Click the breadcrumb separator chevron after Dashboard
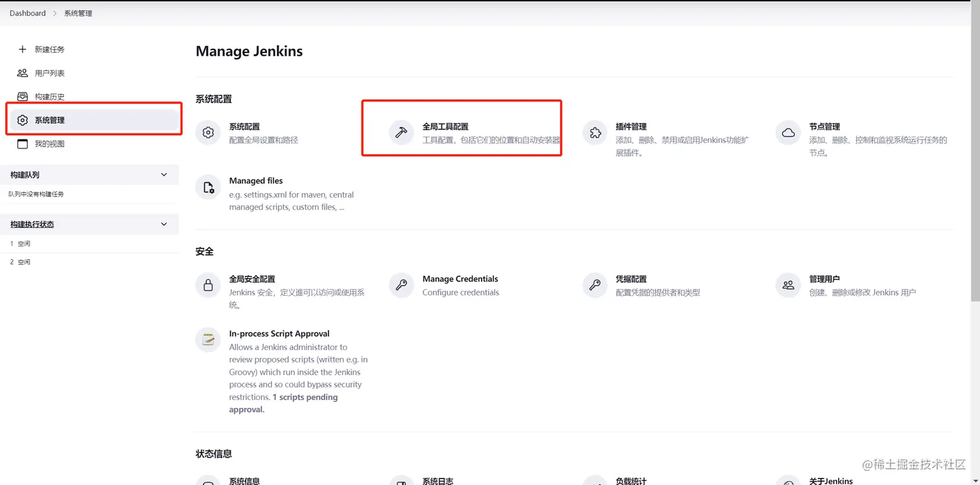This screenshot has height=485, width=980. (x=55, y=13)
